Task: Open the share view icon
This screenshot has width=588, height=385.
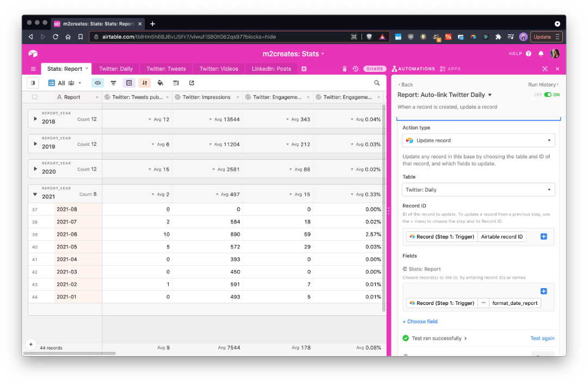Action: coord(191,83)
